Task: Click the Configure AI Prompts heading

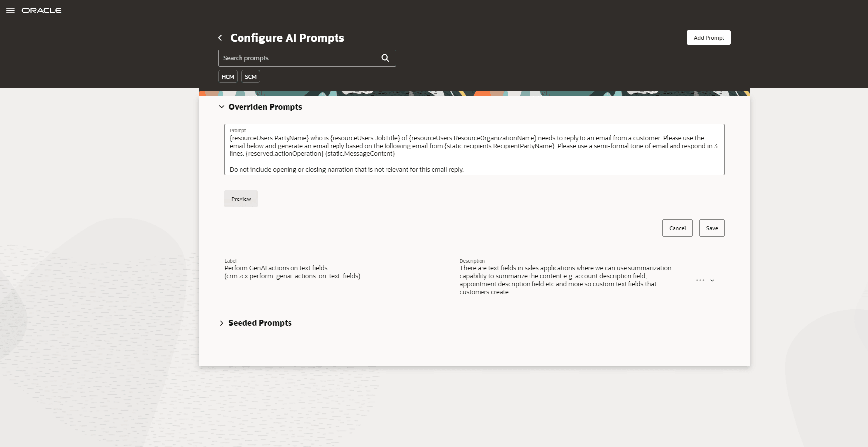Action: point(287,38)
